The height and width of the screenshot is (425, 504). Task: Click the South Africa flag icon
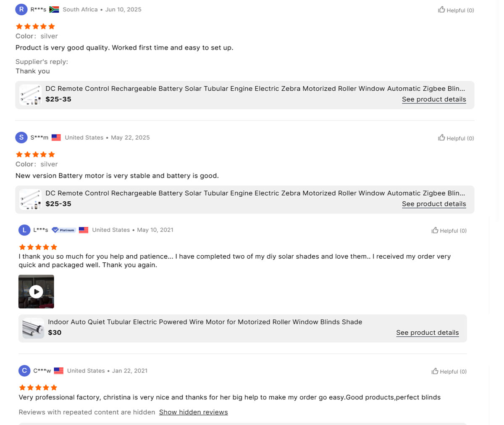(x=54, y=10)
